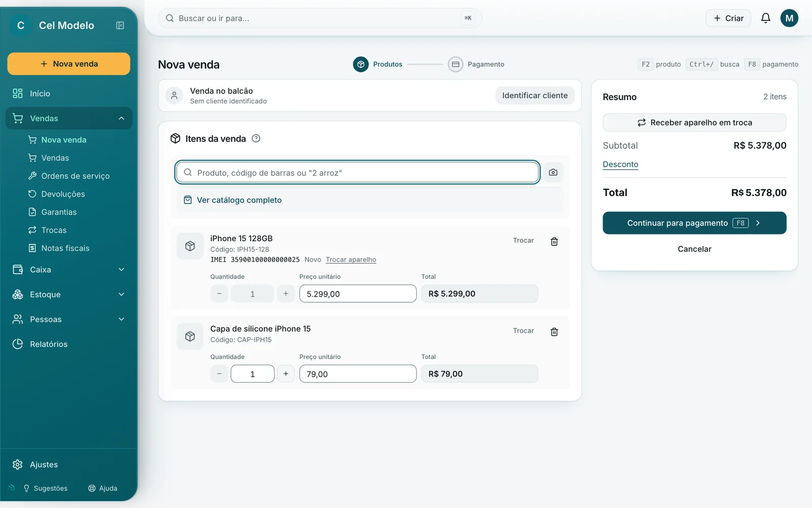The image size is (812, 508).
Task: Delete iPhone 15 128GB item
Action: click(x=554, y=241)
